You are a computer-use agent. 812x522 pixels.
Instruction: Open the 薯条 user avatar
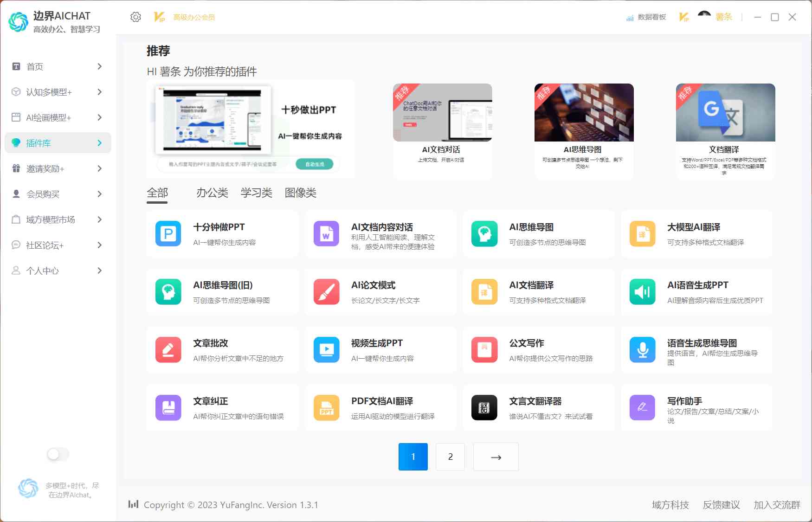pyautogui.click(x=704, y=17)
